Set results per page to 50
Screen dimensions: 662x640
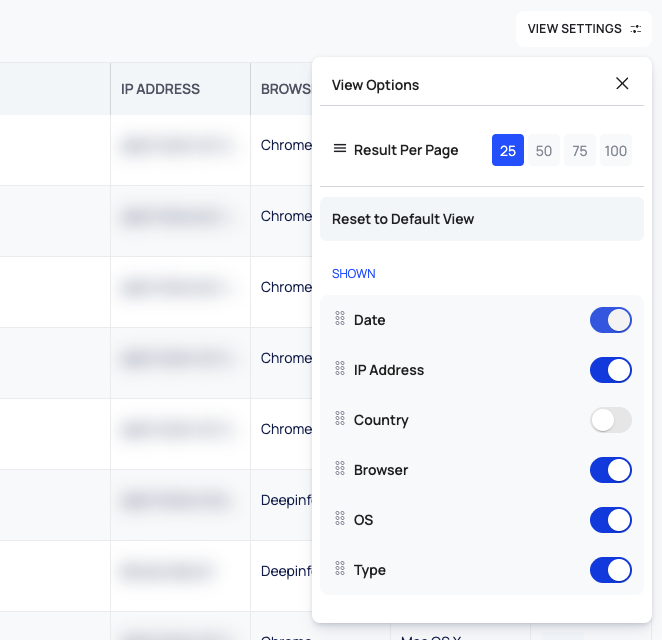point(544,150)
